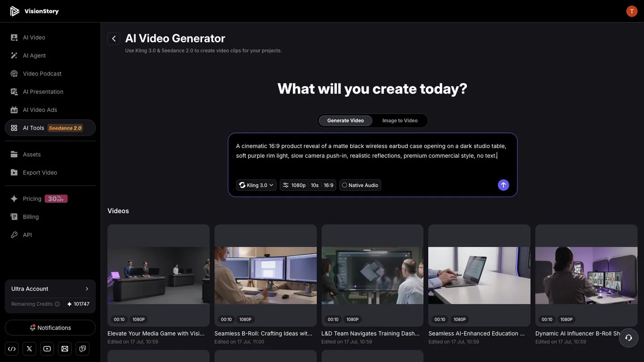Click the Seamless AI-Enhanced Education title
Viewport: 644px width, 362px height.
pos(477,333)
